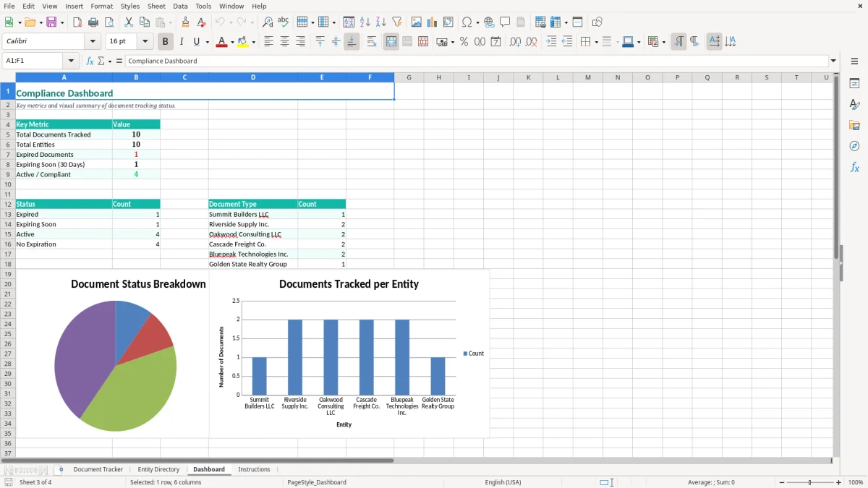The image size is (868, 488).
Task: Switch to Entity Directory sheet tab
Action: point(158,469)
